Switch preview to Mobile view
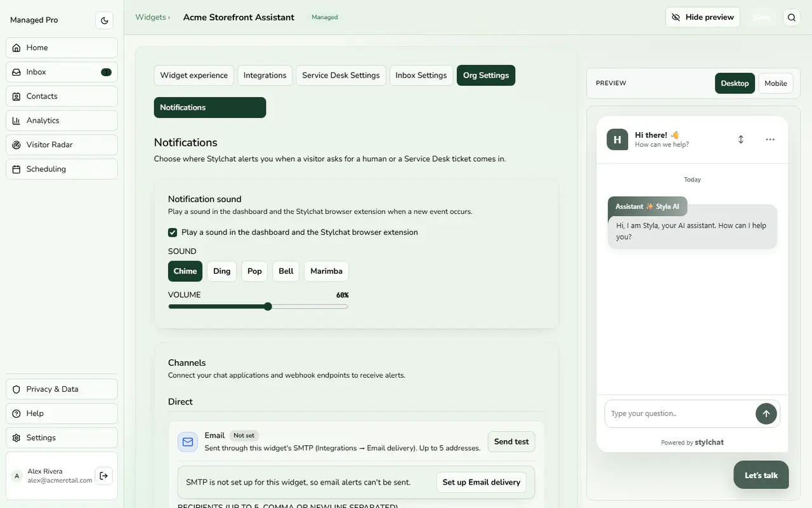This screenshot has width=812, height=508. [776, 83]
